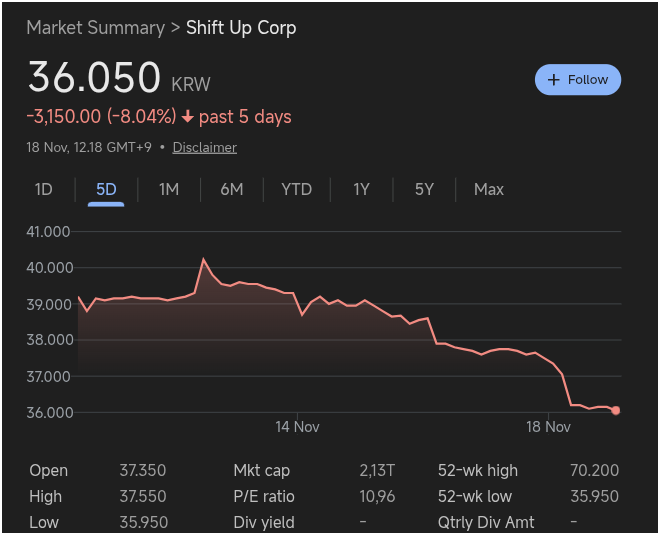Select the 1D time range tab
Viewport: 660px width, 535px height.
[x=44, y=189]
